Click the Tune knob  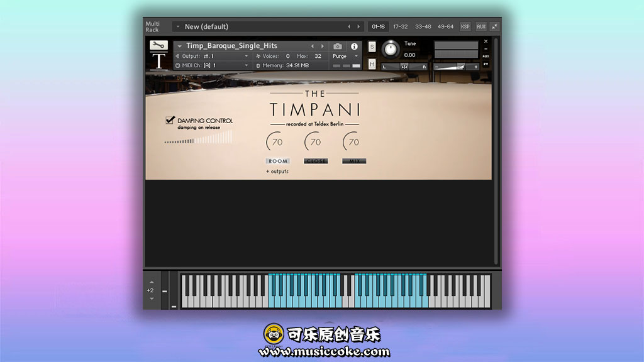click(x=391, y=49)
